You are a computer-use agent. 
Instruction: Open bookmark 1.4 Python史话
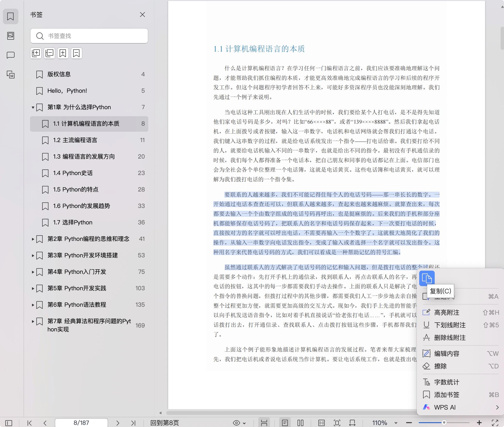(x=73, y=173)
